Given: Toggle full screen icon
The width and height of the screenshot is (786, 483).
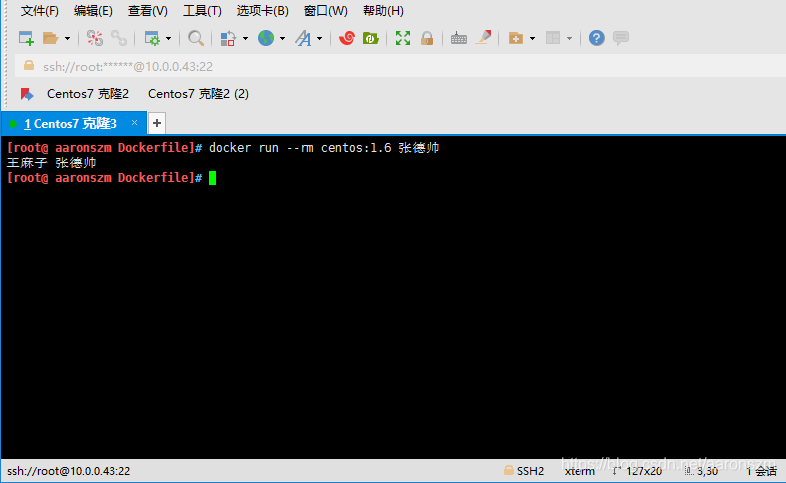Looking at the screenshot, I should click(x=403, y=38).
